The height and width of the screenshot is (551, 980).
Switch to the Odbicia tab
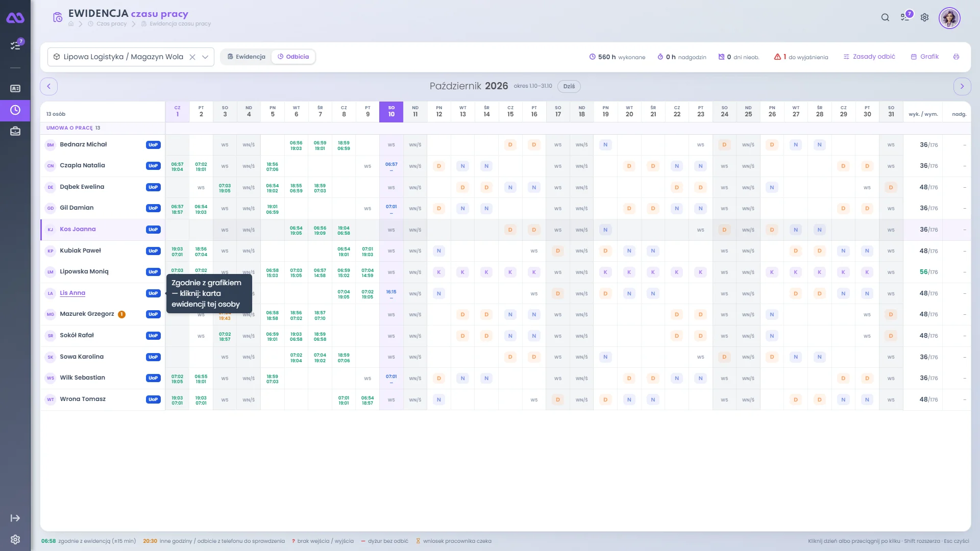pyautogui.click(x=293, y=57)
